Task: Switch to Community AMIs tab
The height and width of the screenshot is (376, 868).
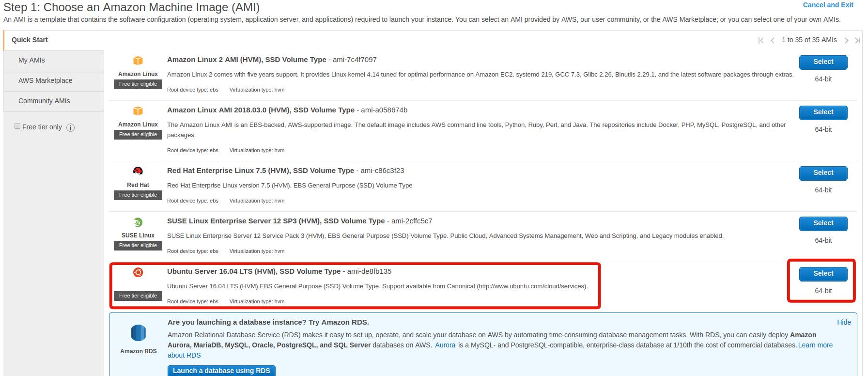Action: click(x=54, y=101)
